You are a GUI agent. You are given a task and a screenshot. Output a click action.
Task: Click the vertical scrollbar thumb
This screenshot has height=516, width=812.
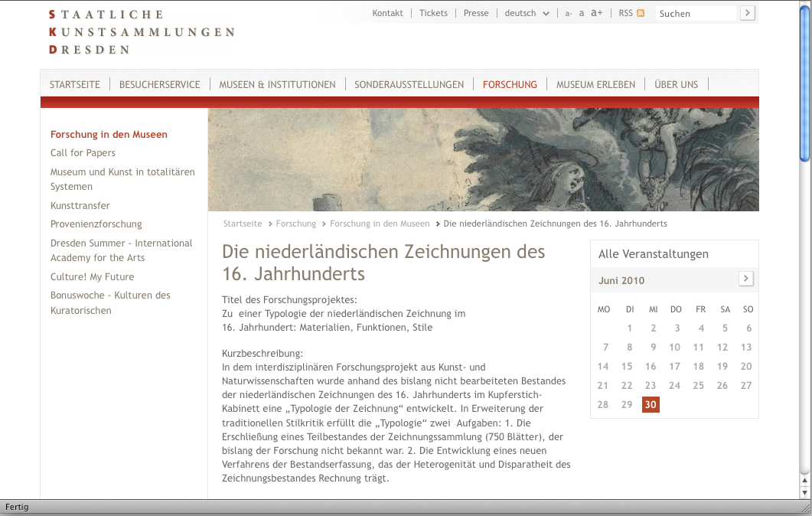click(x=804, y=83)
